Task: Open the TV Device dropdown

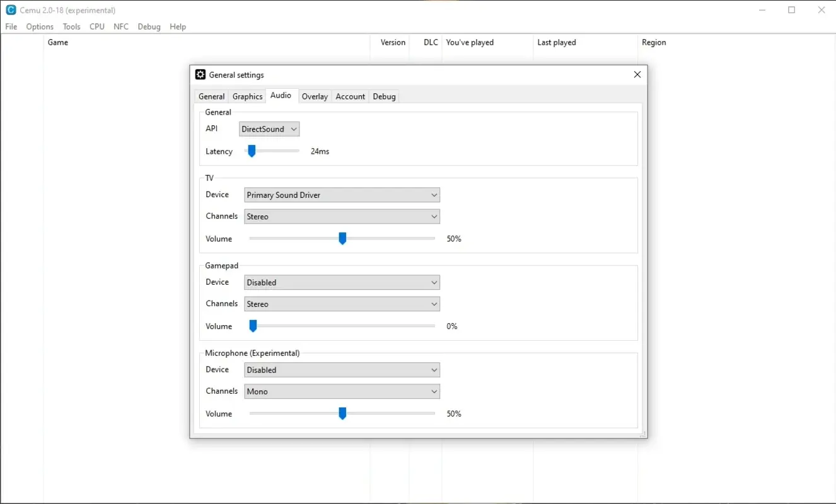Action: 341,195
